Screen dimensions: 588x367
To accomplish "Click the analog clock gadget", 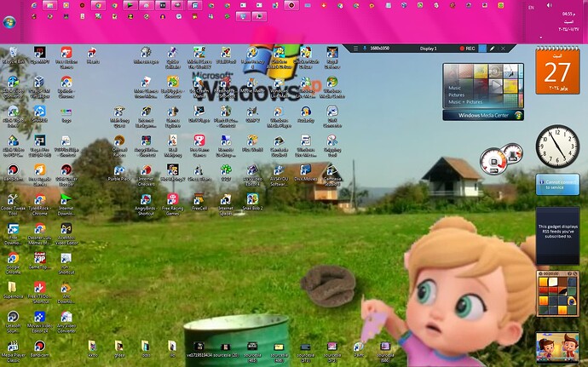I will point(557,146).
